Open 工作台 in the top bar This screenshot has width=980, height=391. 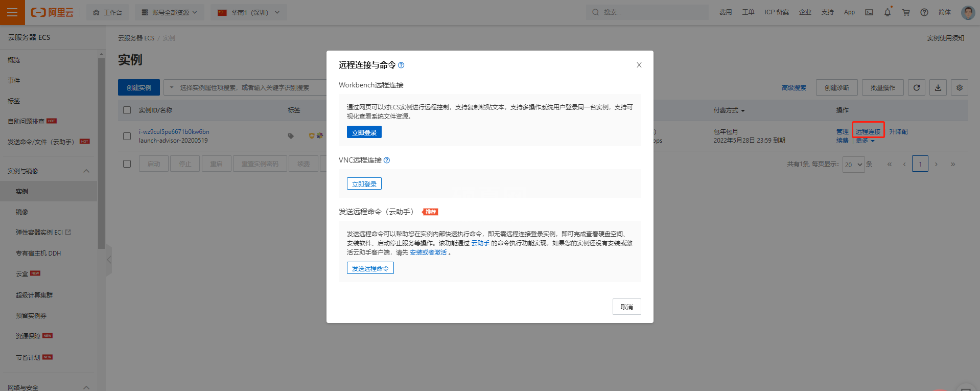point(108,12)
